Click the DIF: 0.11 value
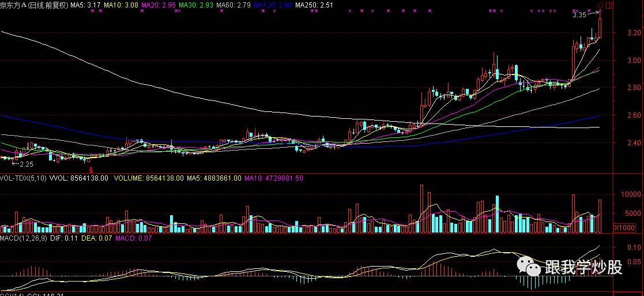Image resolution: width=644 pixels, height=296 pixels. tap(65, 238)
